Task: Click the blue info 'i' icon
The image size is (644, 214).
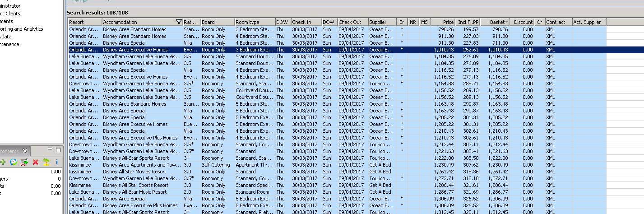Action: pos(57,162)
